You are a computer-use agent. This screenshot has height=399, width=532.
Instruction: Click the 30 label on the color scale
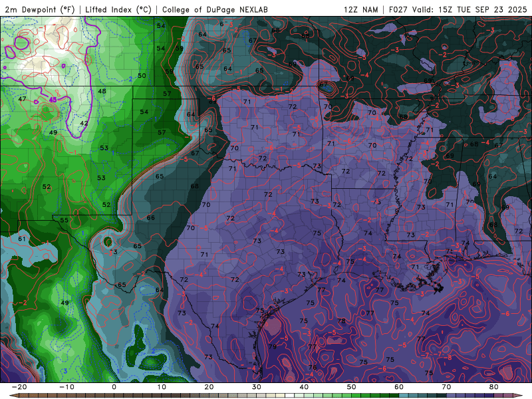point(257,387)
